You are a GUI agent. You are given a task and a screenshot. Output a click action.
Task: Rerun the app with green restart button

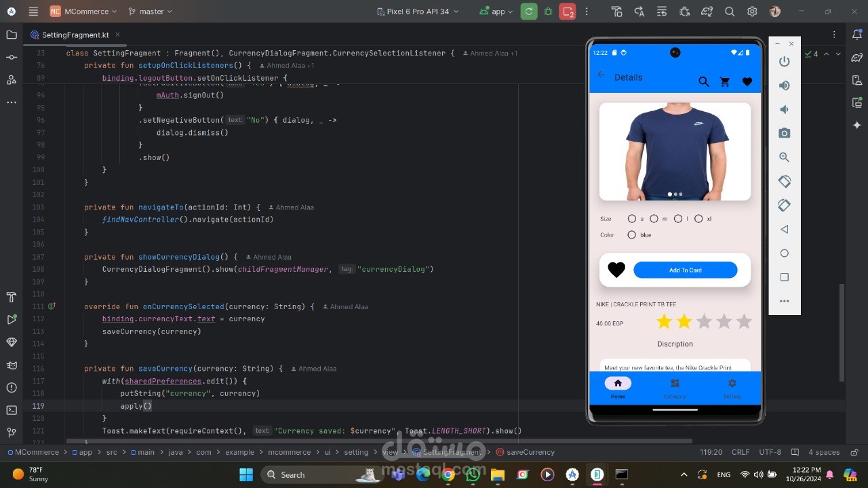529,12
